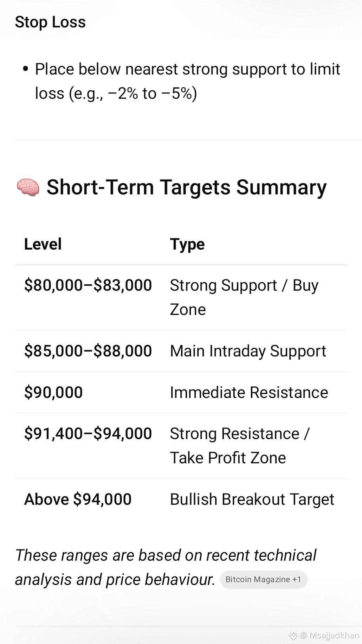Click the Msajjadkhan username watermark

click(x=330, y=635)
